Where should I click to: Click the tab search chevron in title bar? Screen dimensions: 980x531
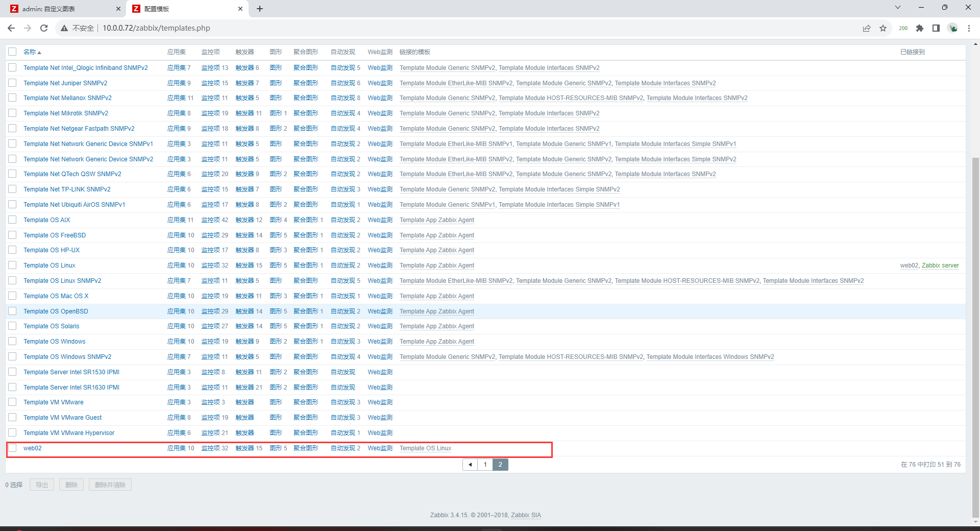click(898, 7)
